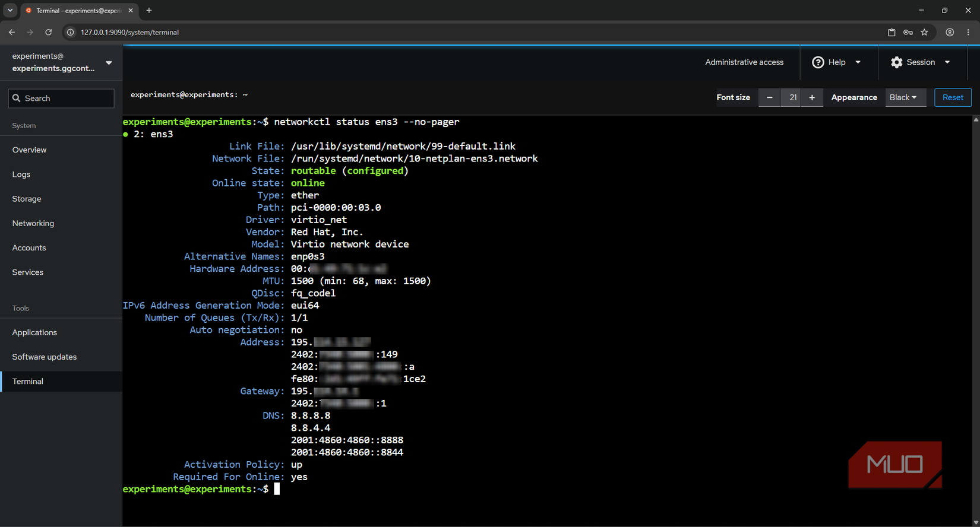Screen dimensions: 980x527
Task: Click the fq_codel QDisc value
Action: [313, 293]
